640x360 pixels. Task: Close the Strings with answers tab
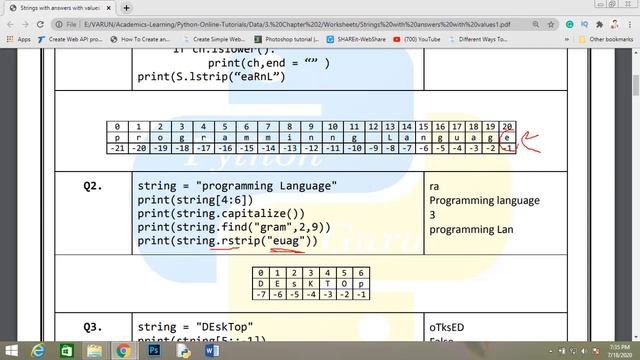pyautogui.click(x=109, y=8)
